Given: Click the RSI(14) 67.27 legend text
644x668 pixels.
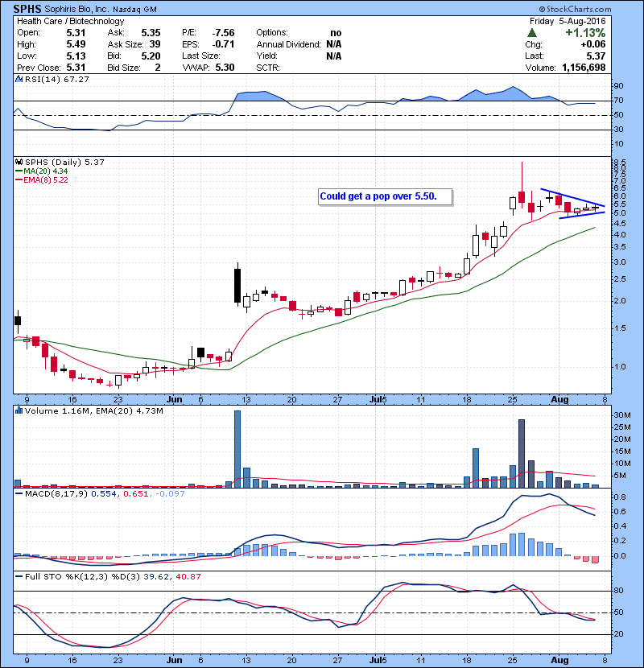Looking at the screenshot, I should tap(56, 79).
